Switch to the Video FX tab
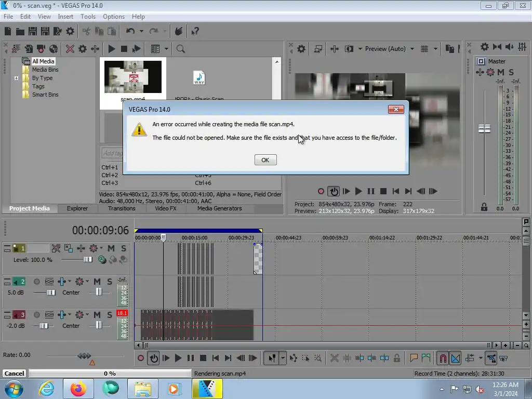Viewport: 532px width, 399px height. pos(166,208)
